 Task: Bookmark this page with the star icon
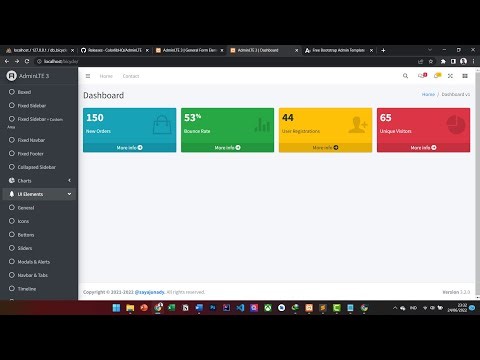431,61
